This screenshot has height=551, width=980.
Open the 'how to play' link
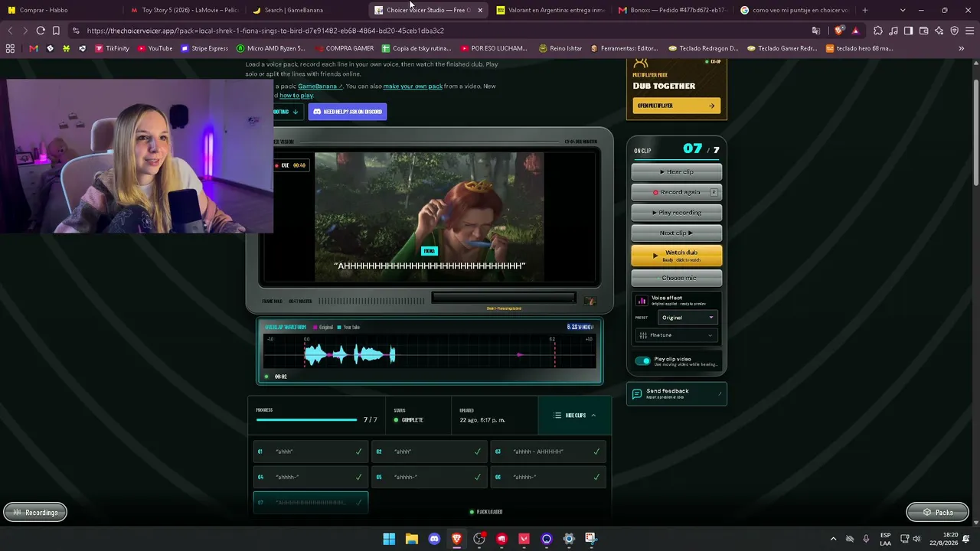pyautogui.click(x=296, y=96)
